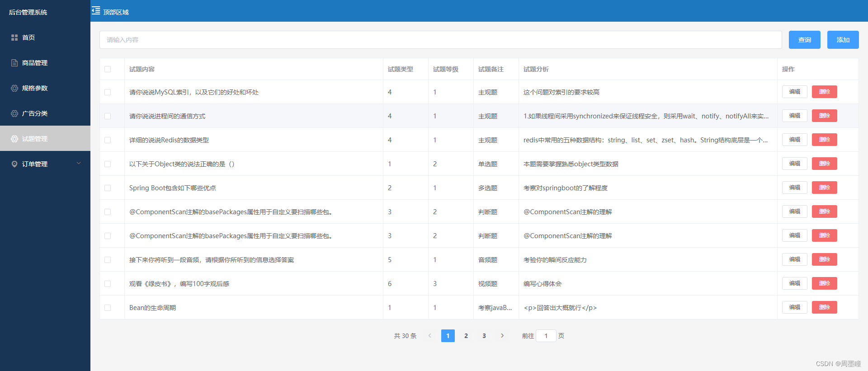Check the row about Redis的数据类型
Viewport: 868px width, 371px height.
click(x=108, y=140)
